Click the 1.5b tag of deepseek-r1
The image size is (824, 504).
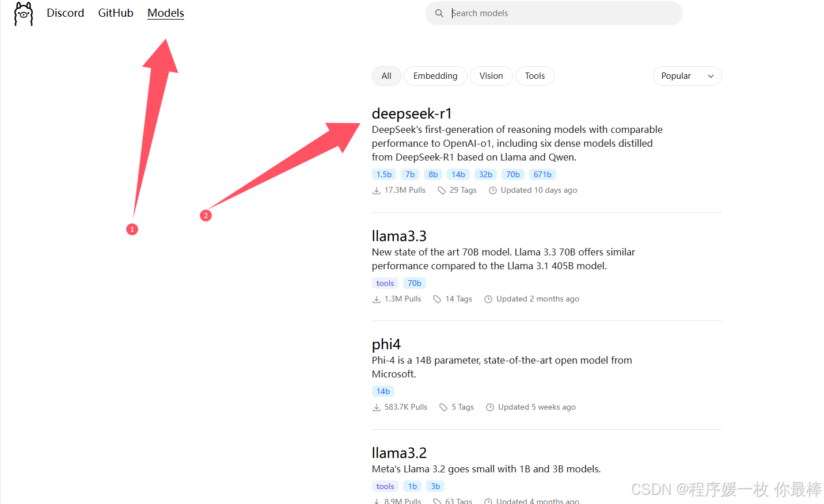(x=384, y=174)
